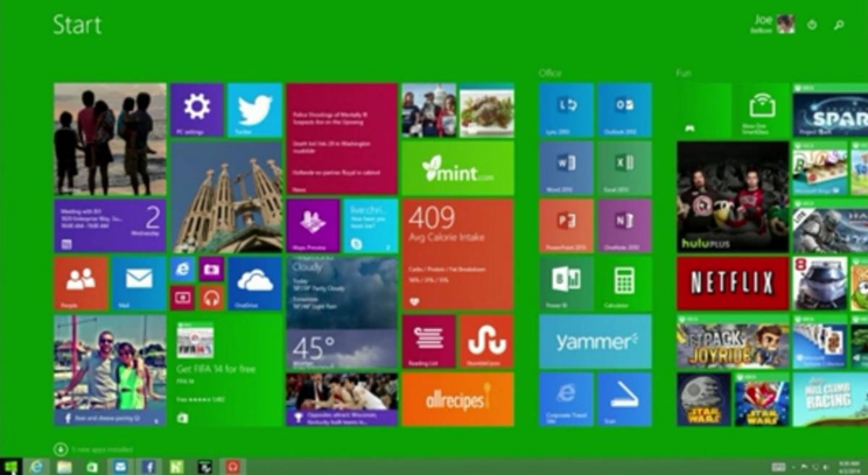Open the Hill Climb Racing tile
868x475 pixels.
point(830,399)
